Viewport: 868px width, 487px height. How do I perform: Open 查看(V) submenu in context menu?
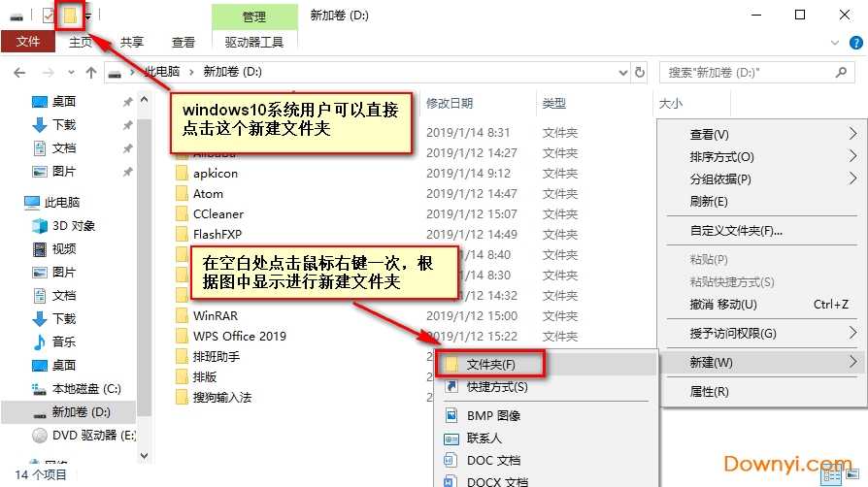pyautogui.click(x=762, y=135)
